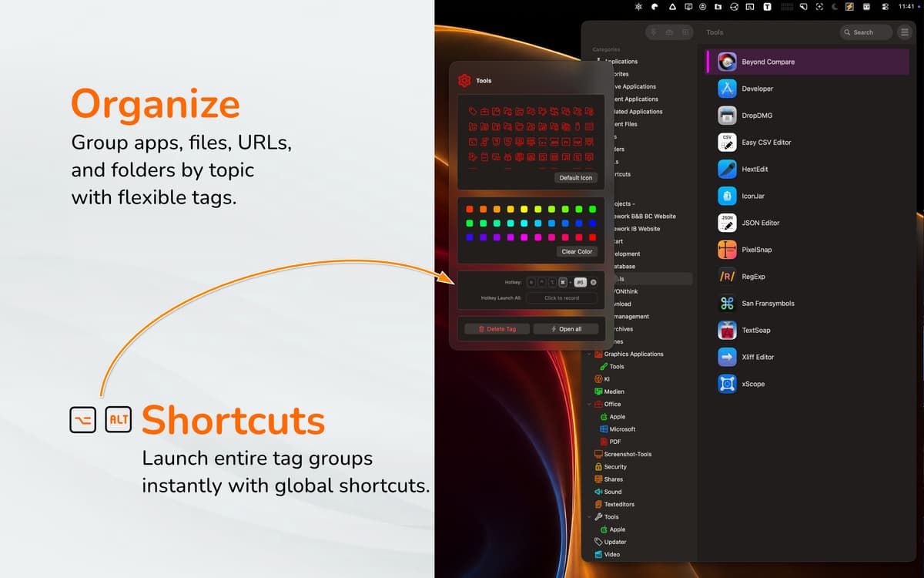Viewport: 924px width, 578px height.
Task: Pick the yellow color swatch
Action: pos(524,209)
